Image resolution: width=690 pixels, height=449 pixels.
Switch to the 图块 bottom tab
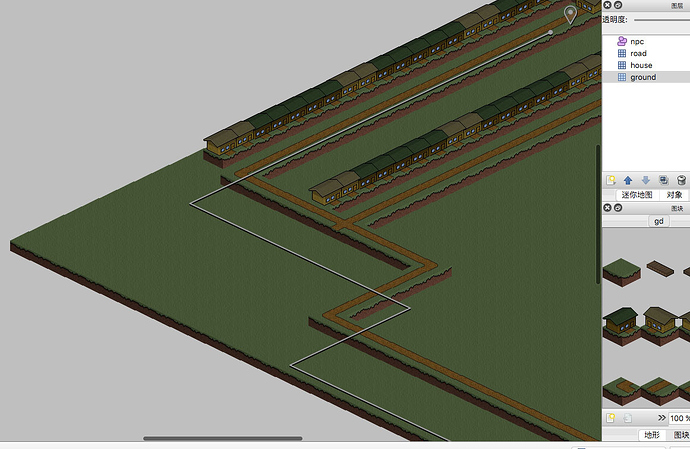(x=680, y=435)
